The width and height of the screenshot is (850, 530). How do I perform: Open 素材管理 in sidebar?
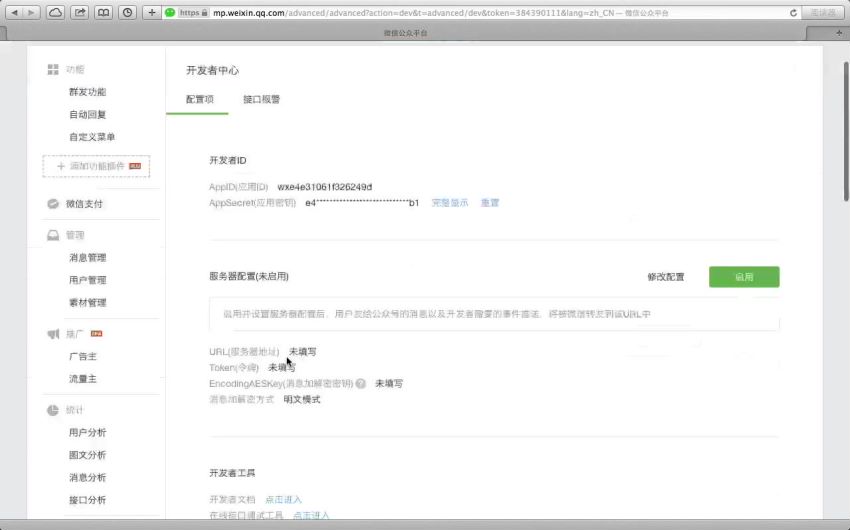pos(87,303)
